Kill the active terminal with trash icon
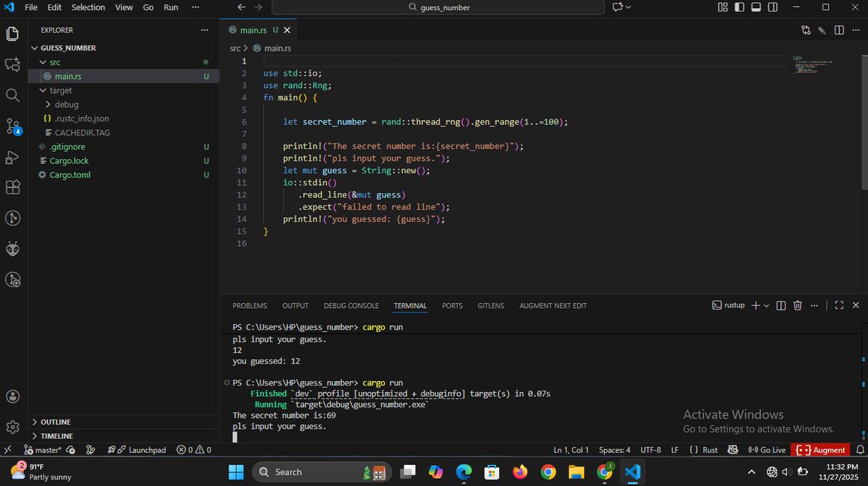 pos(797,305)
